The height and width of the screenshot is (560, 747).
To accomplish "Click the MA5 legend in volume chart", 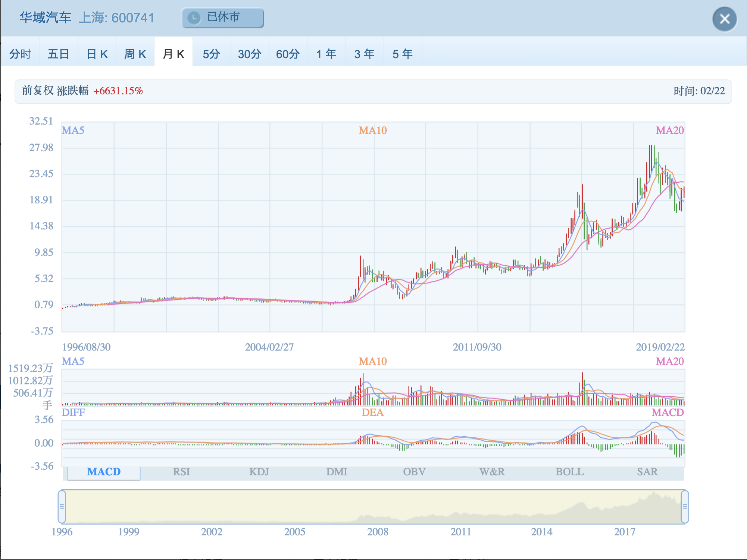I will pyautogui.click(x=73, y=361).
